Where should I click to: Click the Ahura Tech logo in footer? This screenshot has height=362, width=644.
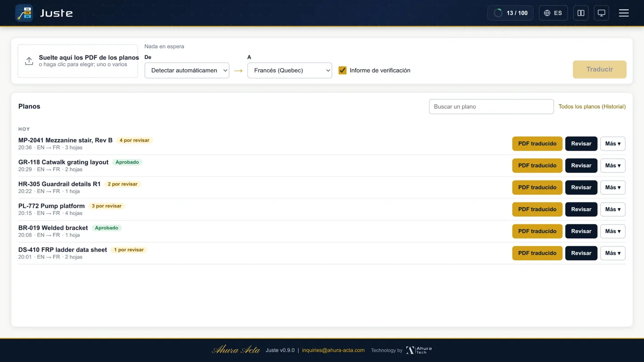coord(419,350)
